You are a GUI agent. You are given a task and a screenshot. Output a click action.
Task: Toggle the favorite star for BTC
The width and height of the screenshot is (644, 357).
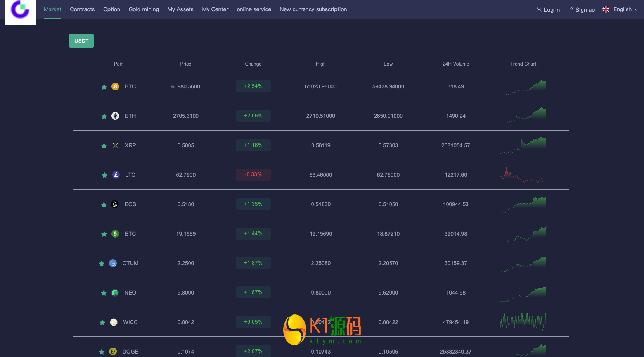point(104,87)
